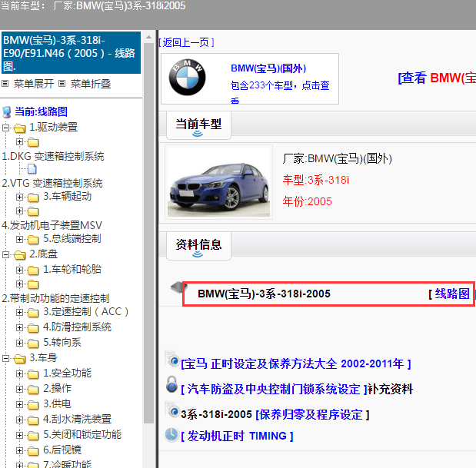Click the 3.供电 tree row text
The height and width of the screenshot is (468, 476).
coord(57,404)
